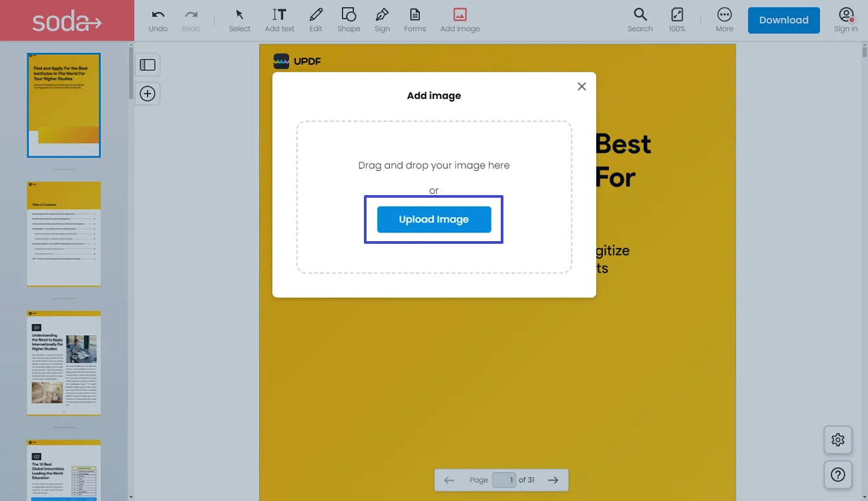Open the Edit pencil tool
The height and width of the screenshot is (501, 868).
point(316,20)
